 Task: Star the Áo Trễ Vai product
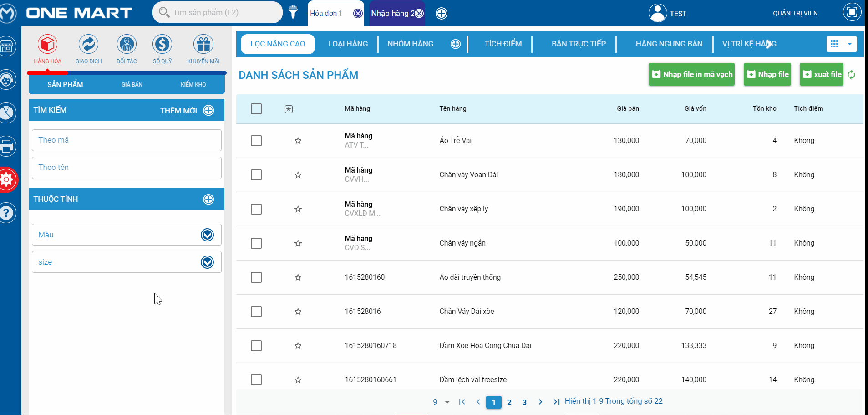click(298, 141)
